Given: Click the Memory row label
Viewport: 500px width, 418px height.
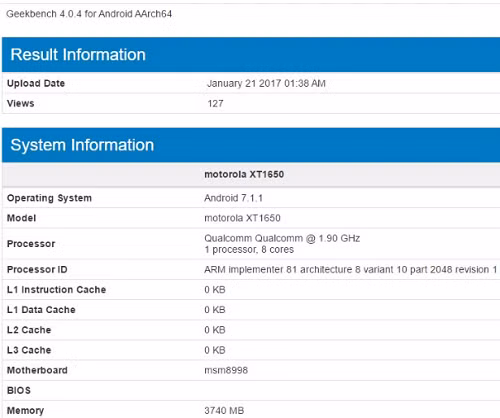Looking at the screenshot, I should coord(25,411).
